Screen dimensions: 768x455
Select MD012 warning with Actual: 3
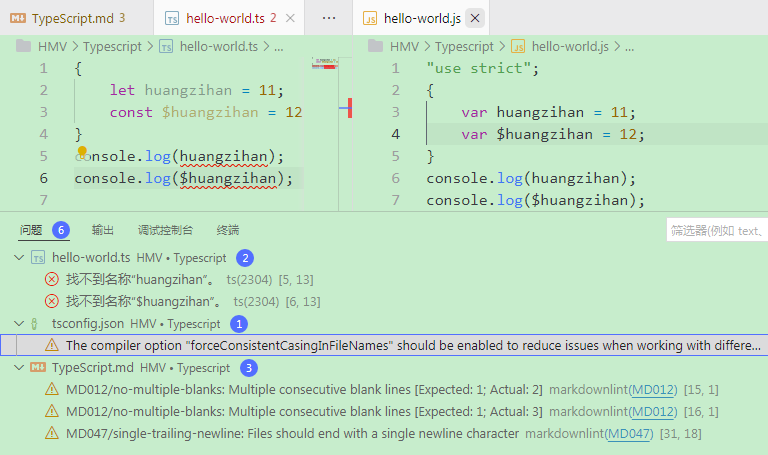tap(384, 411)
